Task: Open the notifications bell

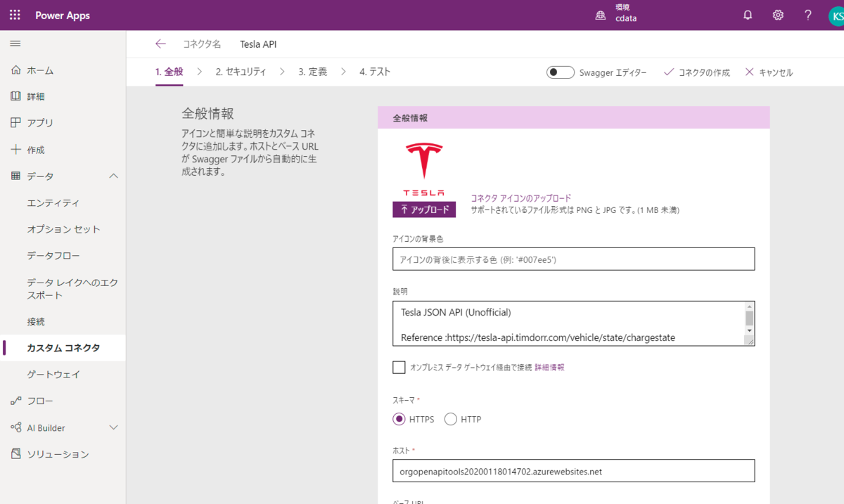Action: coord(748,15)
